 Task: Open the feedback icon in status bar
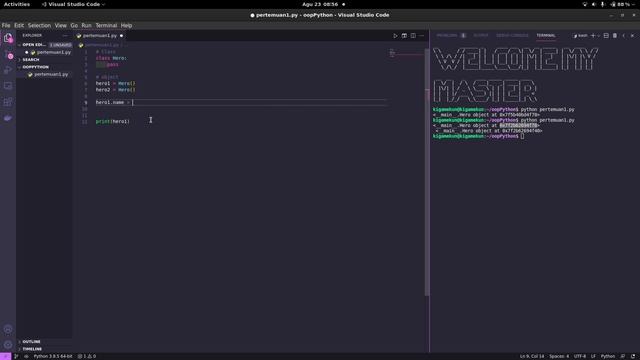pos(623,356)
